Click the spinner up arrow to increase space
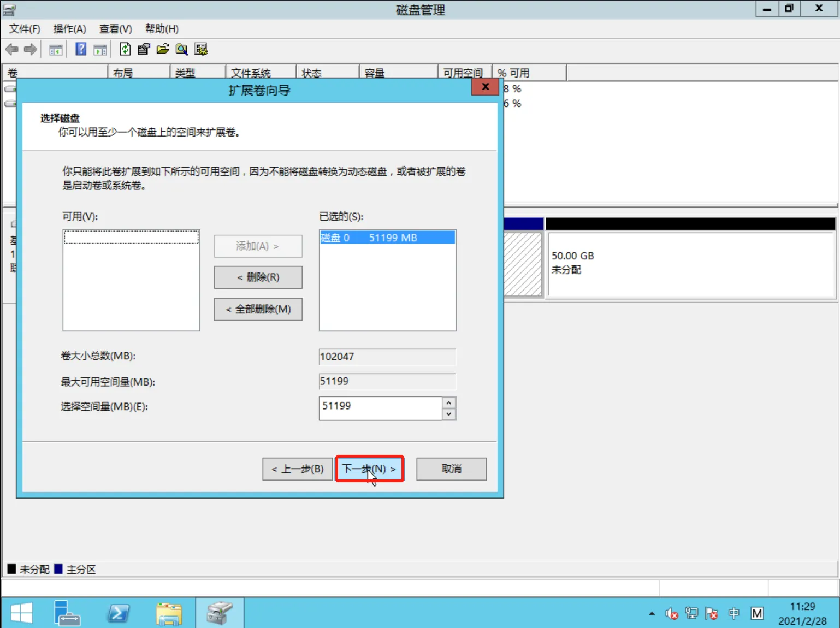The height and width of the screenshot is (628, 840). tap(448, 402)
